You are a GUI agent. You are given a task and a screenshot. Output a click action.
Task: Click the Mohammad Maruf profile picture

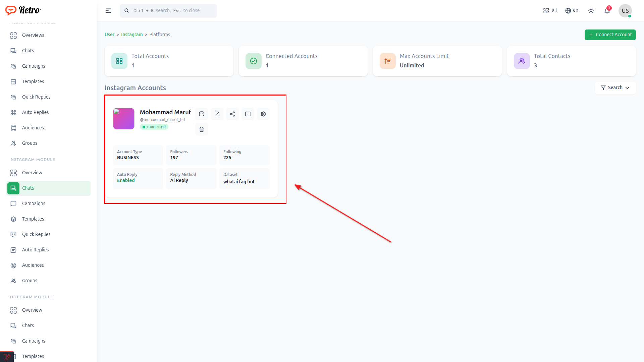pyautogui.click(x=124, y=119)
